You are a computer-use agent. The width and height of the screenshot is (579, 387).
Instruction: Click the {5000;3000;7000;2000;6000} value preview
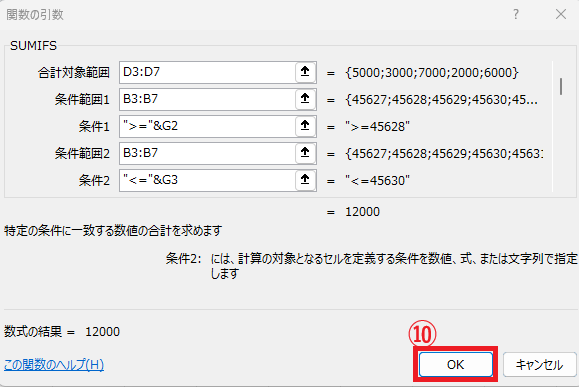[x=432, y=72]
